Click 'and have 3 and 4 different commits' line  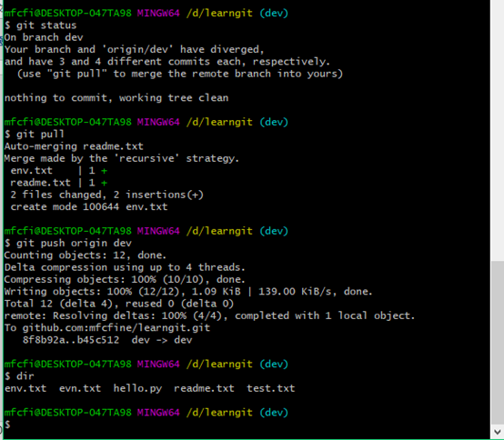point(167,61)
